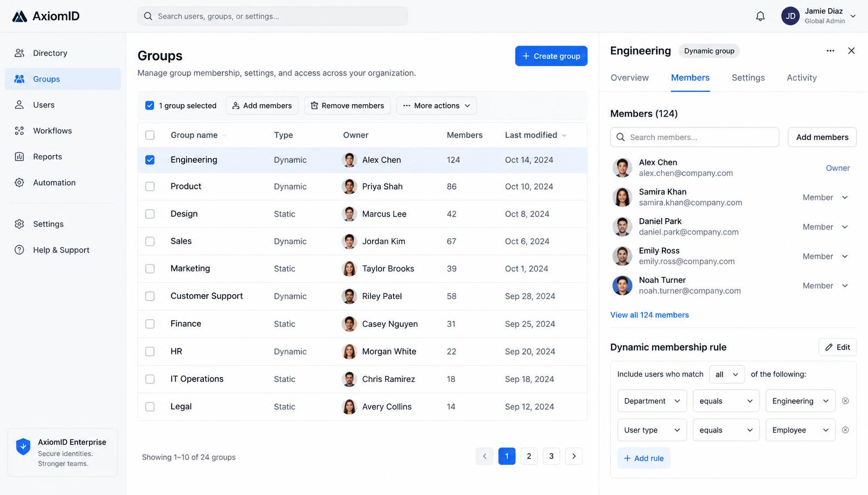Click Edit for dynamic membership rule

[838, 347]
